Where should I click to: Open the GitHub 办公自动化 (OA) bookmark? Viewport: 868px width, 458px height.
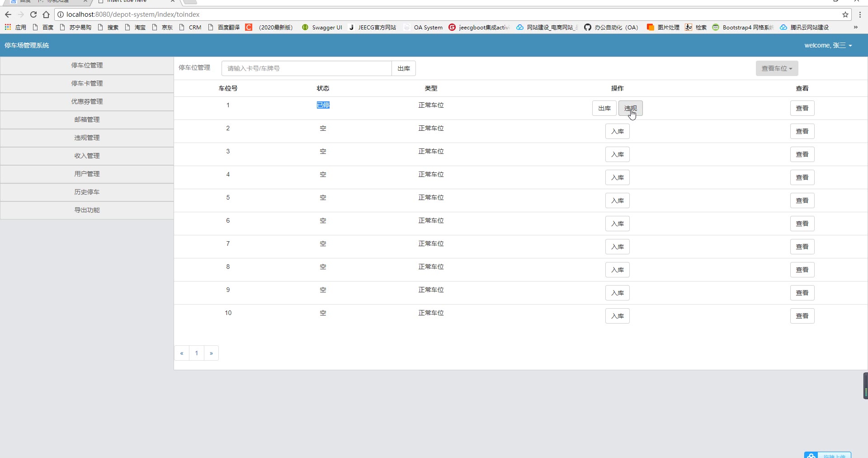click(611, 27)
